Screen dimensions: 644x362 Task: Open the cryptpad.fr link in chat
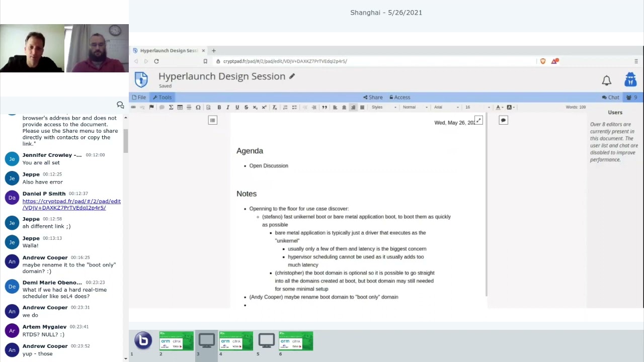[x=71, y=205]
